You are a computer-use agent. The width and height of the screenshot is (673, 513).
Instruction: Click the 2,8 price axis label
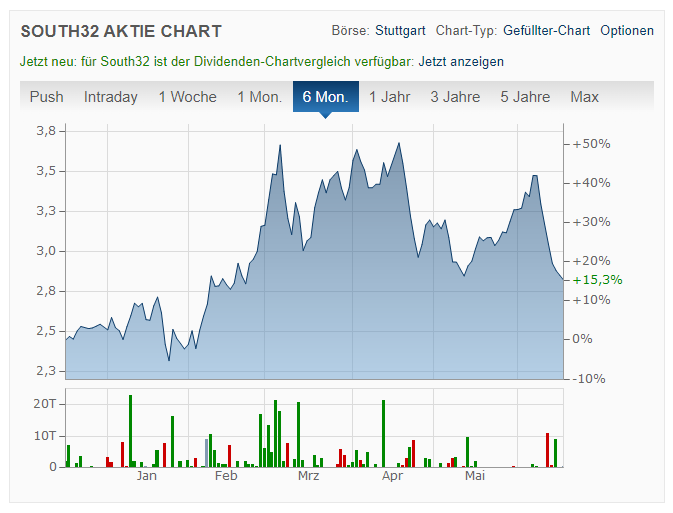point(46,291)
